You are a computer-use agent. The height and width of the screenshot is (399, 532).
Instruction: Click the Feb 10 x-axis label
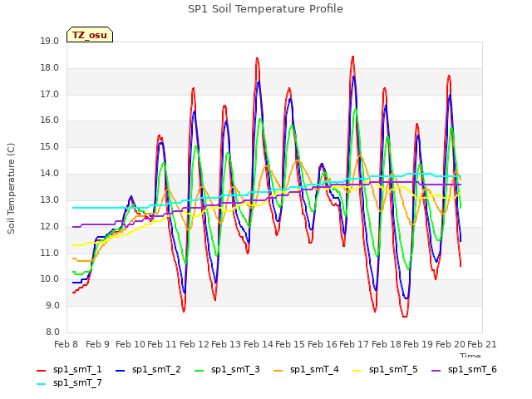click(131, 344)
